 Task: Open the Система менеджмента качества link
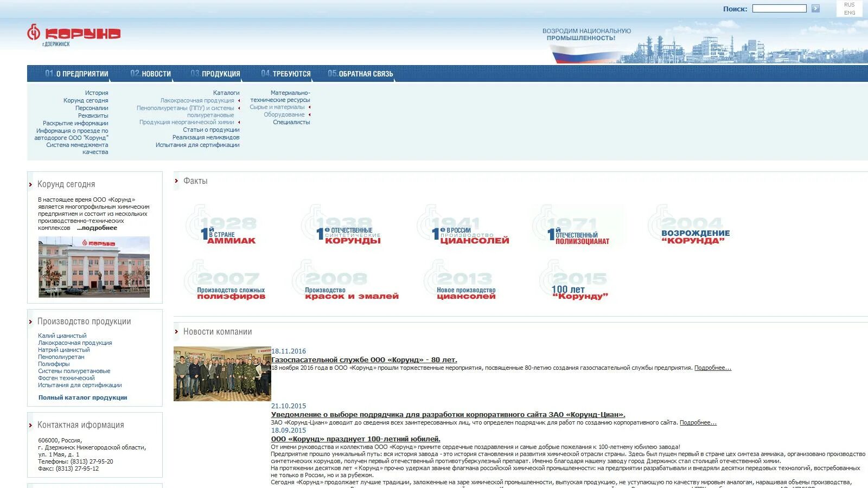[77, 149]
